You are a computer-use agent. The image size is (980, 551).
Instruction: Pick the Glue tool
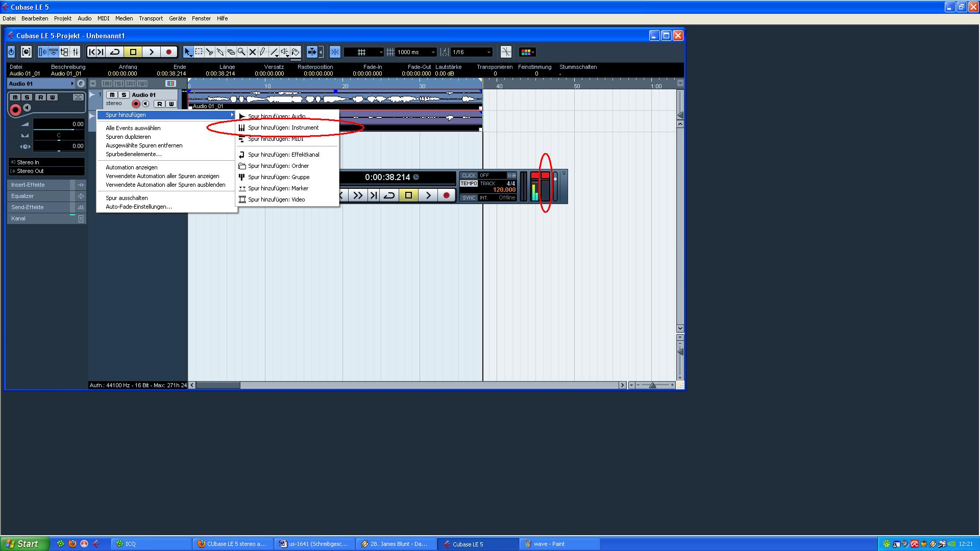pos(220,52)
